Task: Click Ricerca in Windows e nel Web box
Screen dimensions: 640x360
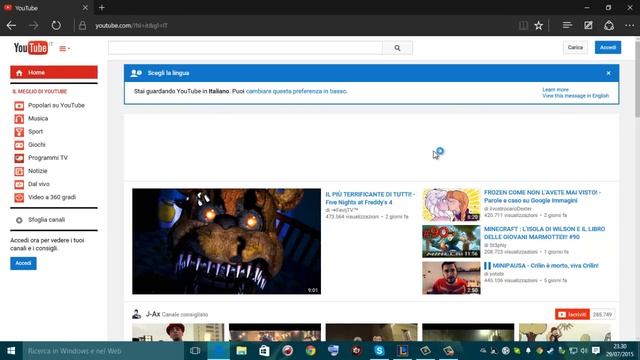Action: pyautogui.click(x=102, y=351)
